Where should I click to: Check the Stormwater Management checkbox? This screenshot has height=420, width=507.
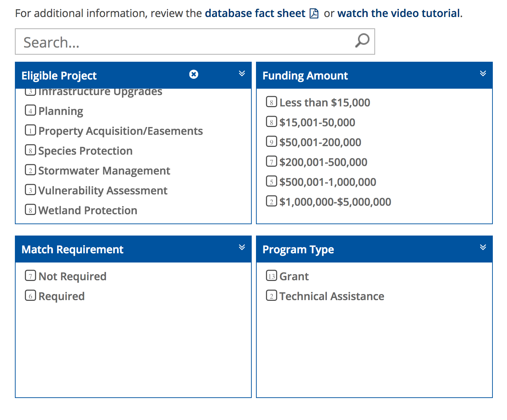tap(30, 170)
